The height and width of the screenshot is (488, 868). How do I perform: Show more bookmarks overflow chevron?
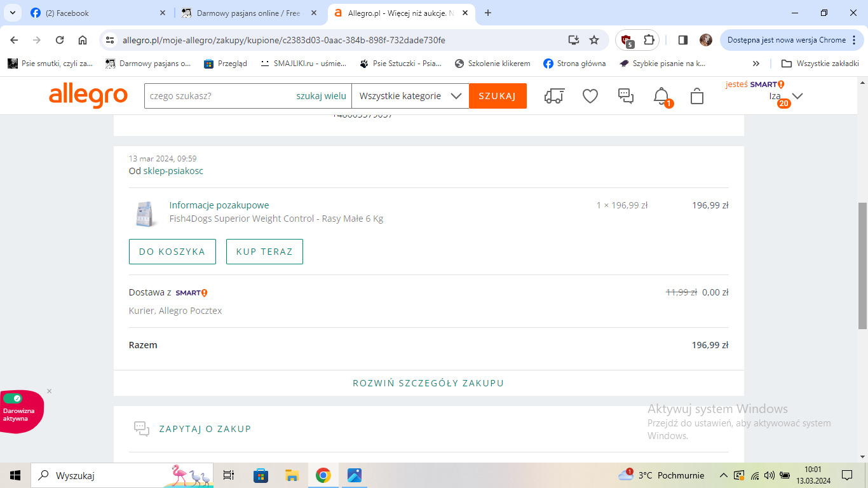click(756, 64)
